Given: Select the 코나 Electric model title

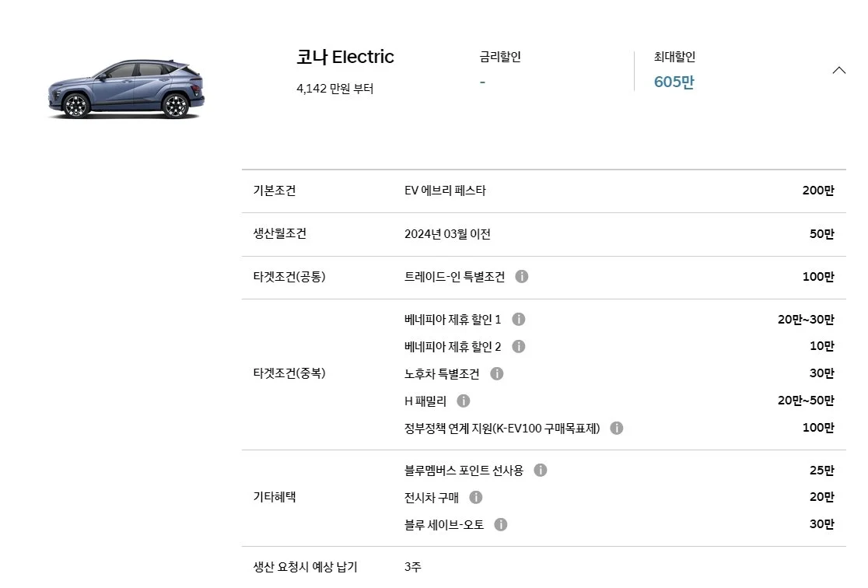Looking at the screenshot, I should pos(345,57).
